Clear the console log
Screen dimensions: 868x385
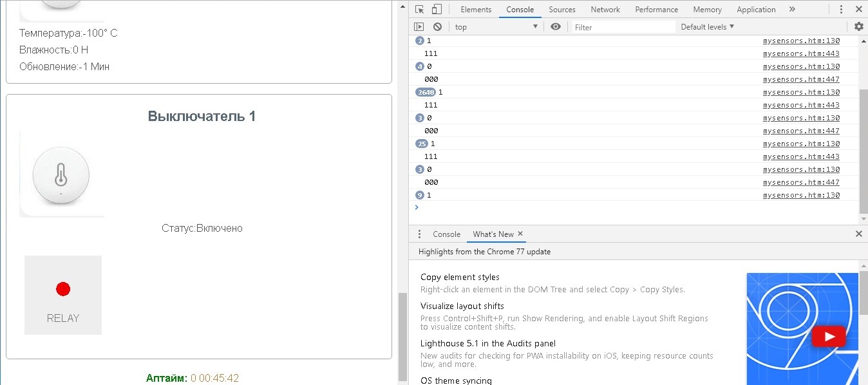437,26
